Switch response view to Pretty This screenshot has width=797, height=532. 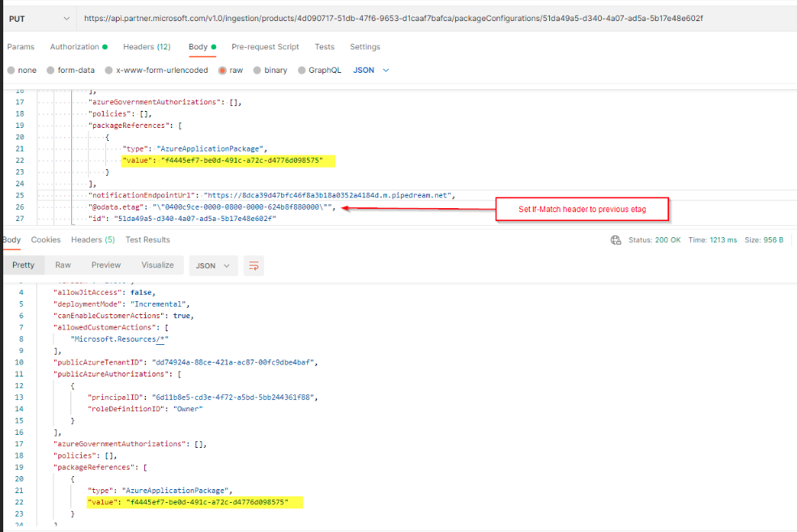[23, 266]
